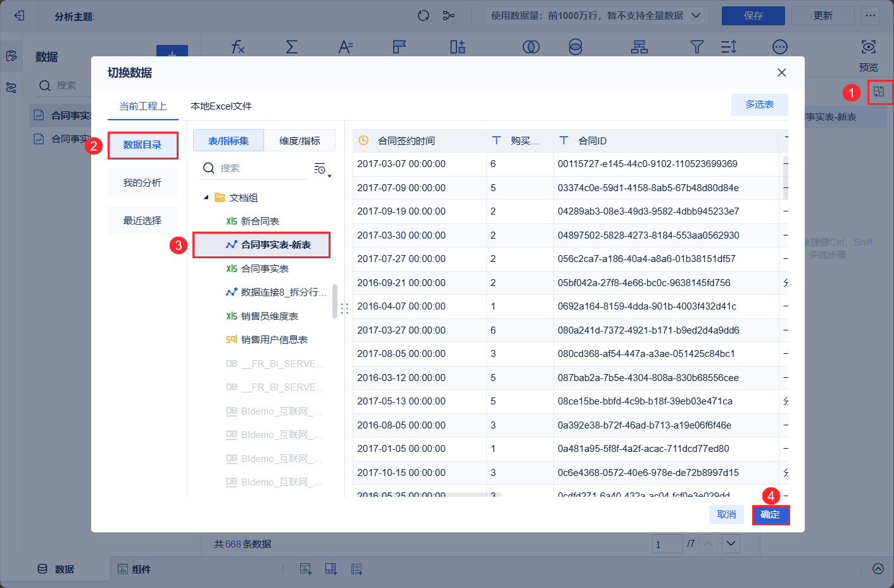Select 合同事实表-新表 in the tree
894x588 pixels.
pos(261,245)
